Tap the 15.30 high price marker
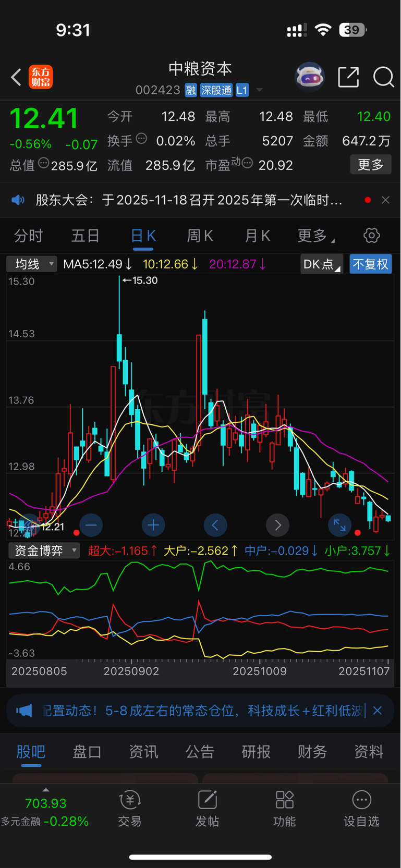The width and height of the screenshot is (401, 868). pyautogui.click(x=140, y=280)
